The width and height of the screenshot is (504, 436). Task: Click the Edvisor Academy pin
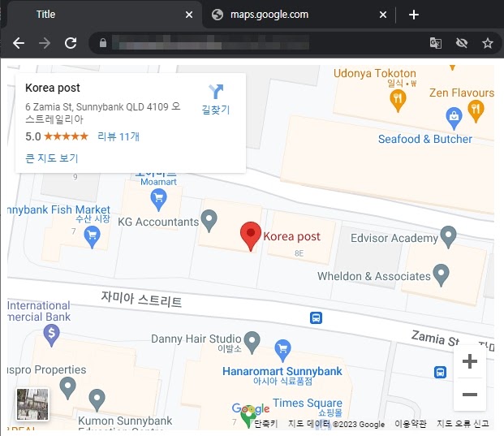(448, 237)
